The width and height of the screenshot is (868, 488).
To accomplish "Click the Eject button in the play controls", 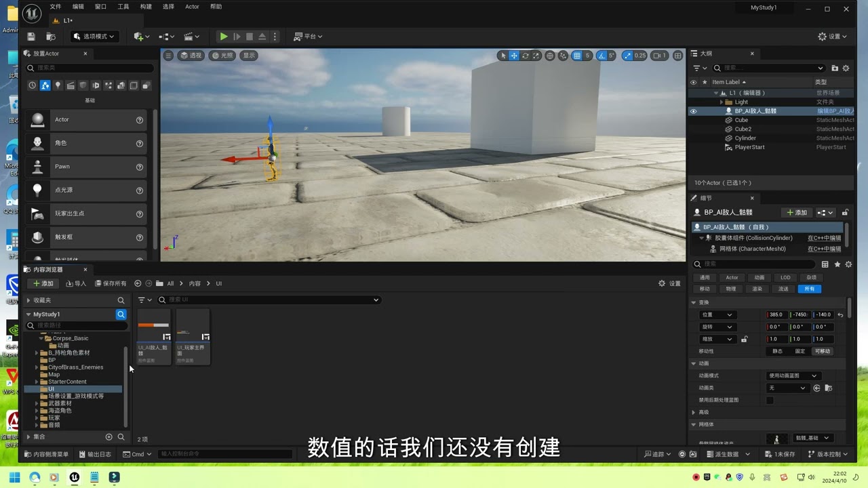I will [x=262, y=36].
